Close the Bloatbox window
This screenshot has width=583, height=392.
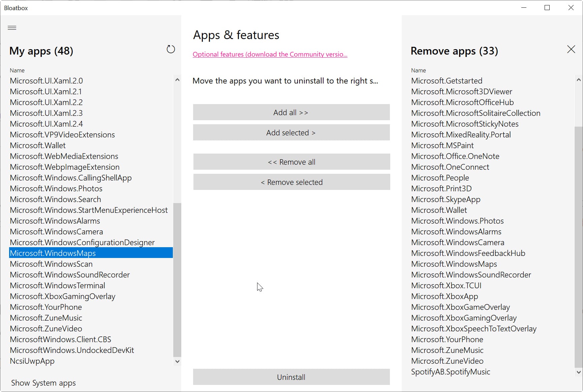click(x=571, y=7)
